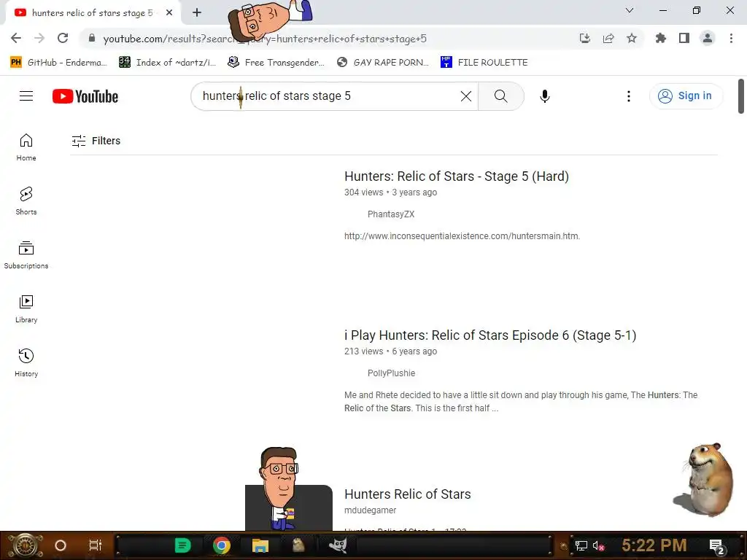
Task: Click the YouTube logo
Action: (85, 96)
